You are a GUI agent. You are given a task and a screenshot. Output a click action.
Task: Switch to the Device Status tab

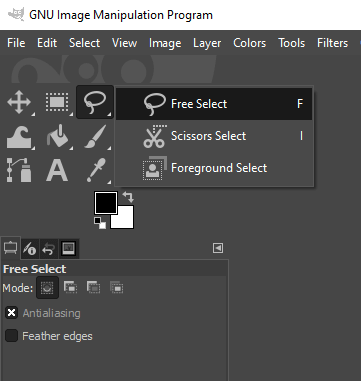point(29,249)
